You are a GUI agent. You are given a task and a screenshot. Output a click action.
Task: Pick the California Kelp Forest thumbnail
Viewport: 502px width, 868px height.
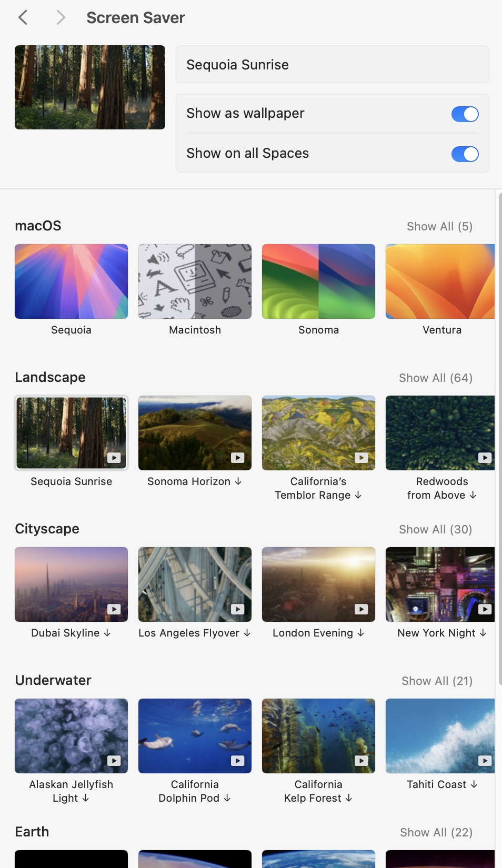coord(318,736)
